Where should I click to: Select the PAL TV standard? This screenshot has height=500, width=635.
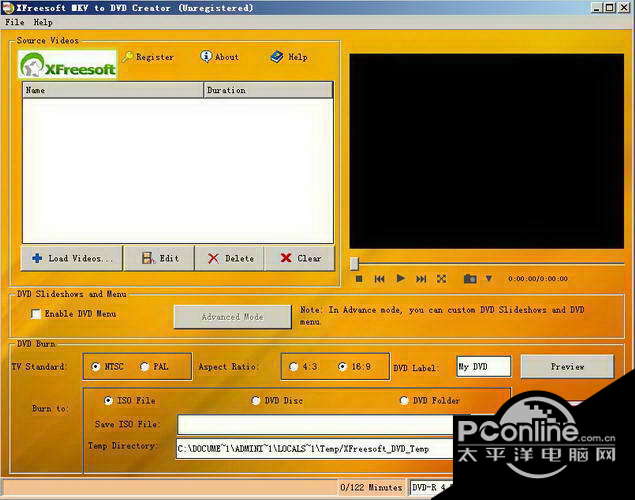point(144,367)
